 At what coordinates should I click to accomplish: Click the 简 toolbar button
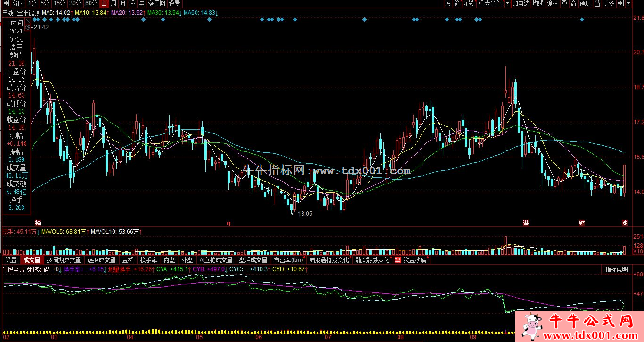(457, 3)
